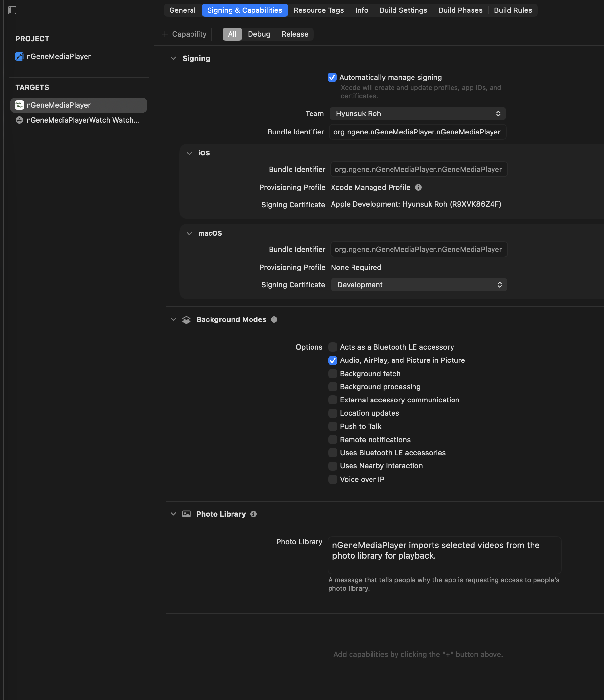Viewport: 604px width, 700px height.
Task: Click the top Bundle Identifier field
Action: (x=417, y=132)
